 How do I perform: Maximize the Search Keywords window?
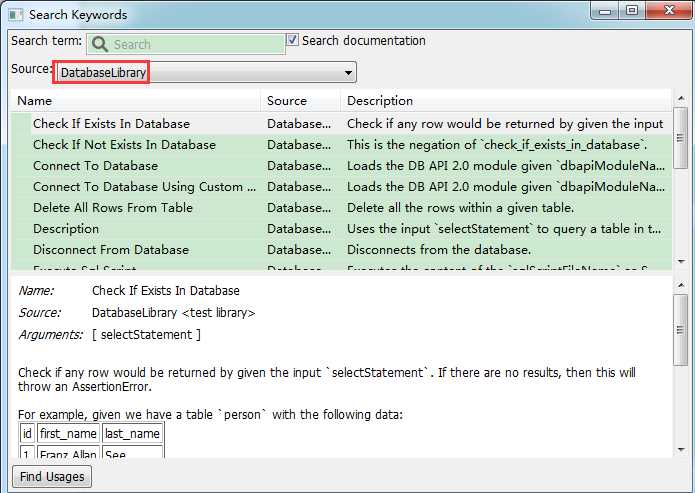point(631,11)
